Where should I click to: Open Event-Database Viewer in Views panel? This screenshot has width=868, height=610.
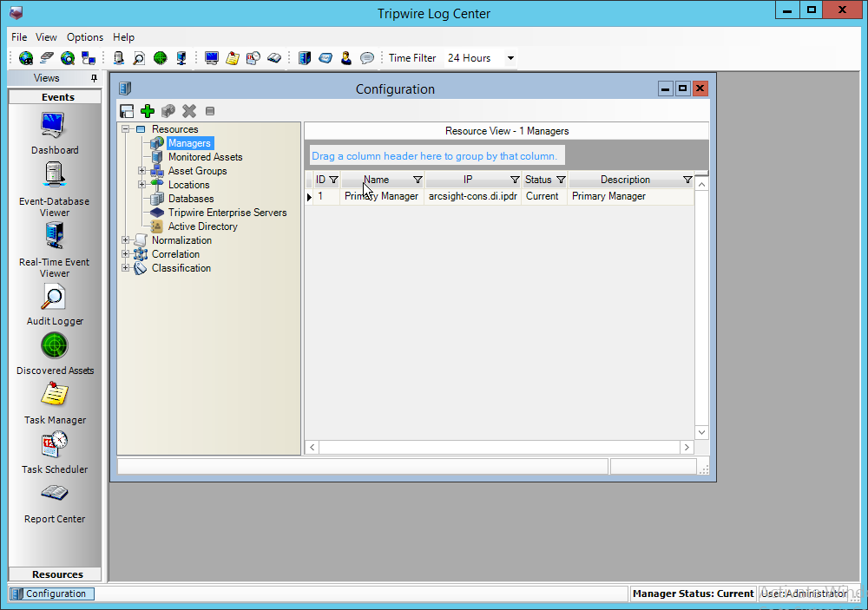pos(54,190)
